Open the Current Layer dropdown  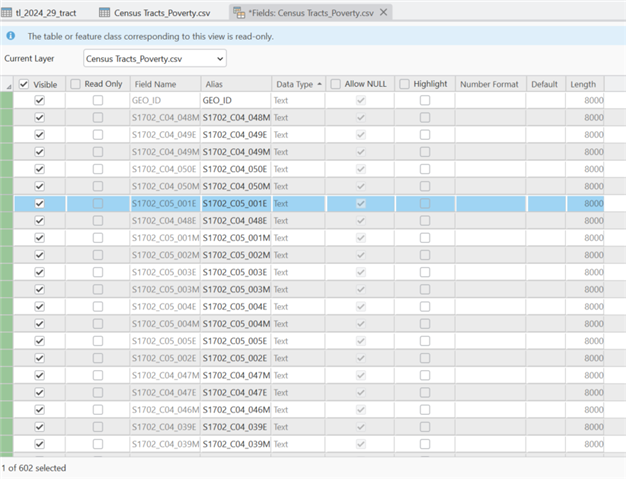(155, 59)
